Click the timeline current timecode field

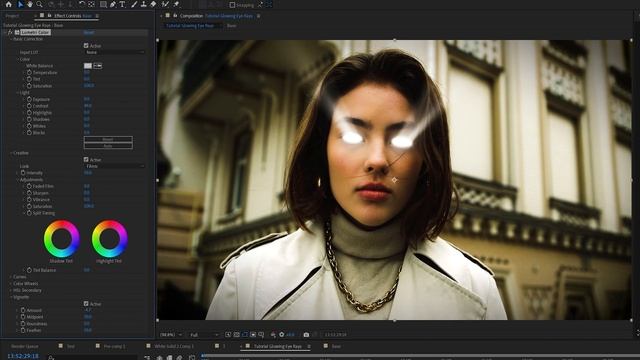pyautogui.click(x=23, y=356)
